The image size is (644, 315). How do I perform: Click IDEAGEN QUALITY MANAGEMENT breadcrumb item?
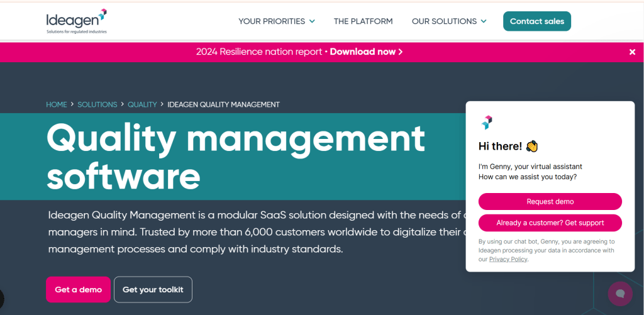point(223,104)
